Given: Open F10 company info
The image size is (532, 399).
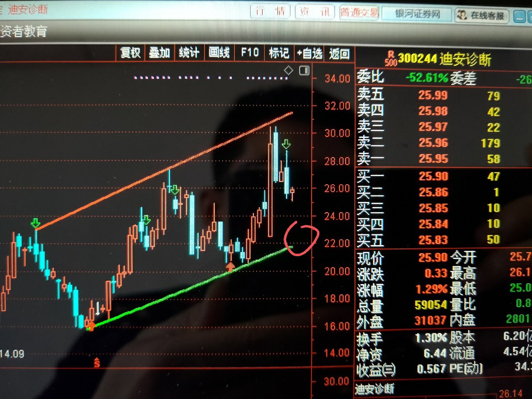Looking at the screenshot, I should 250,53.
